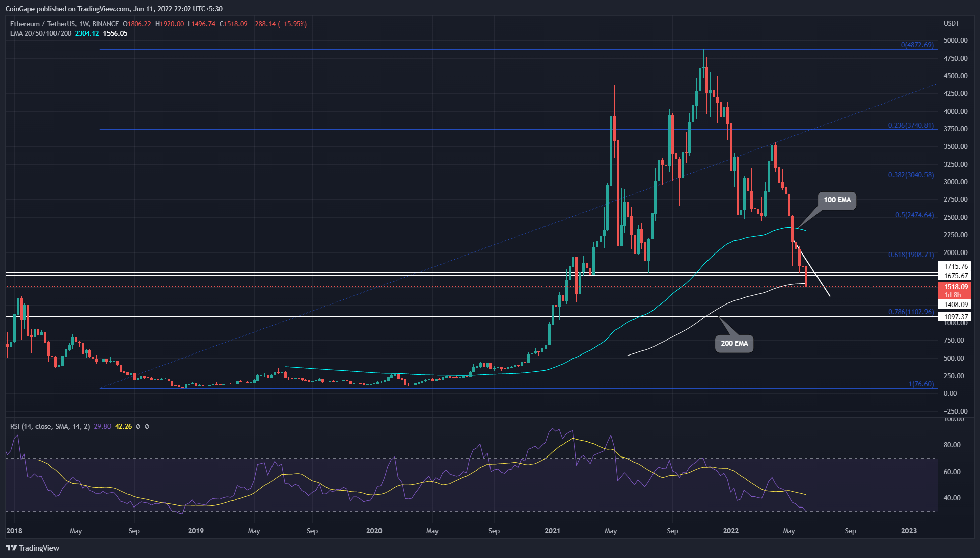Click the USDT currency label on price axis
This screenshot has width=980, height=558.
point(952,23)
